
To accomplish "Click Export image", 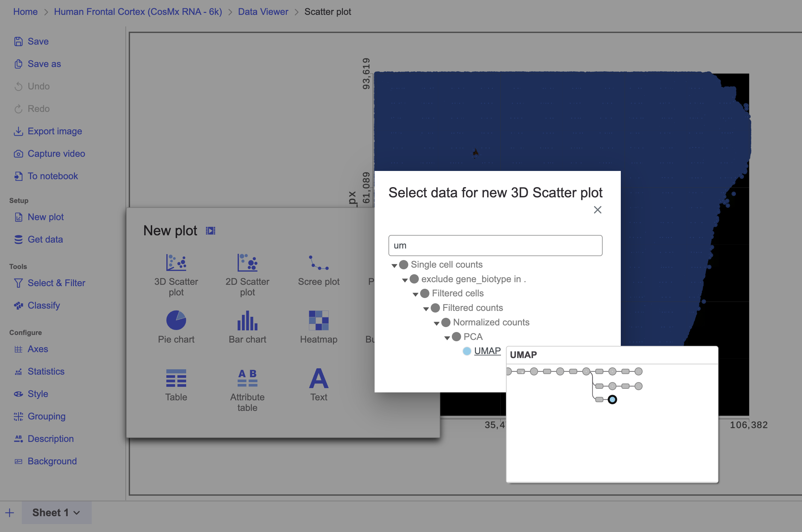I will coord(54,131).
